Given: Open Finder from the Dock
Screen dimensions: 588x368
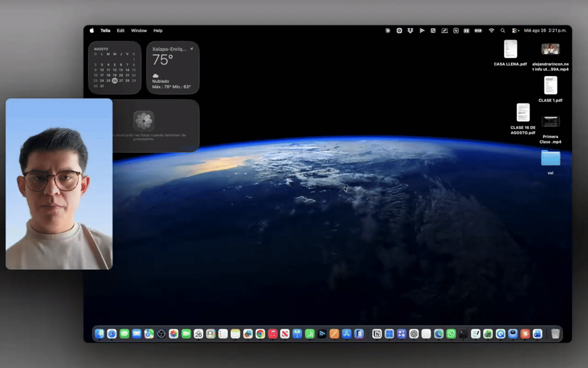Looking at the screenshot, I should tap(99, 333).
